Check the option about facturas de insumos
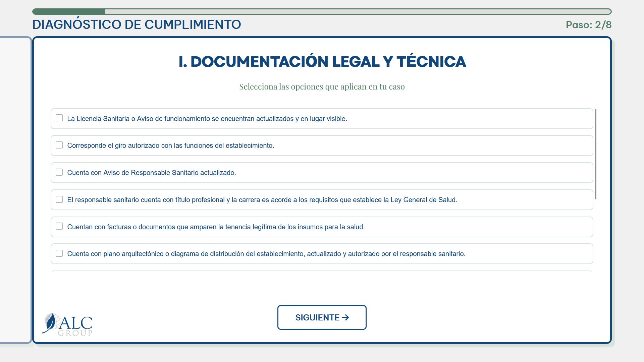Screen dimensions: 644x362 (59, 226)
